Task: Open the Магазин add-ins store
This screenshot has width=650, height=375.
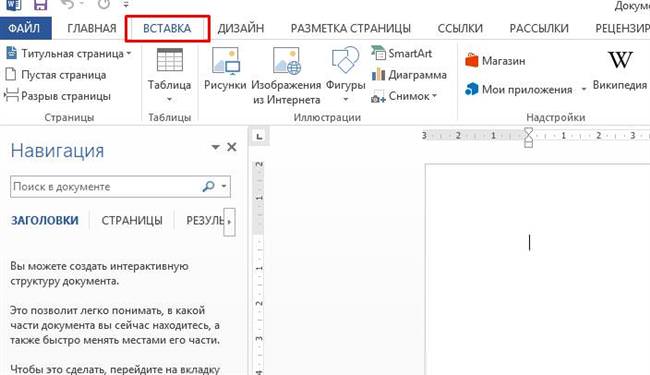Action: click(495, 61)
